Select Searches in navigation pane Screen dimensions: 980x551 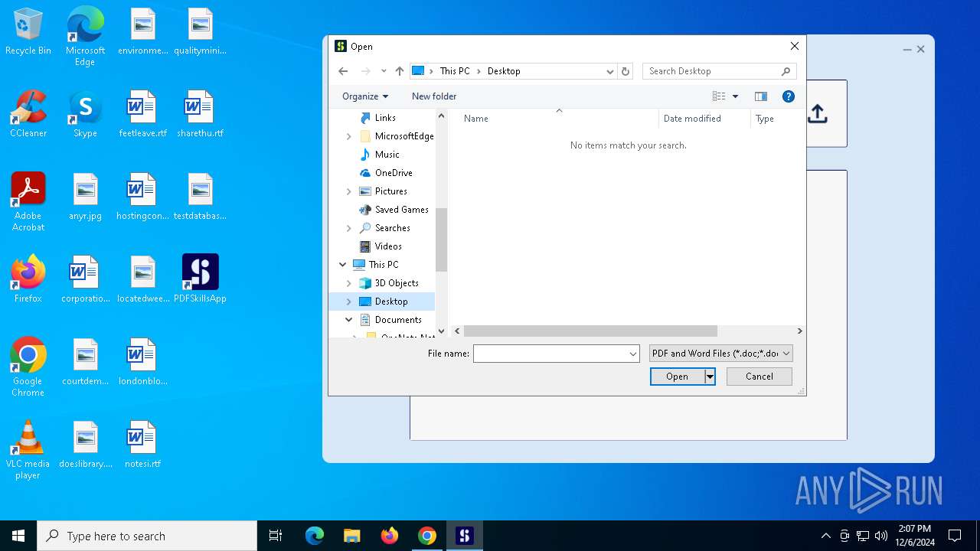pos(393,228)
